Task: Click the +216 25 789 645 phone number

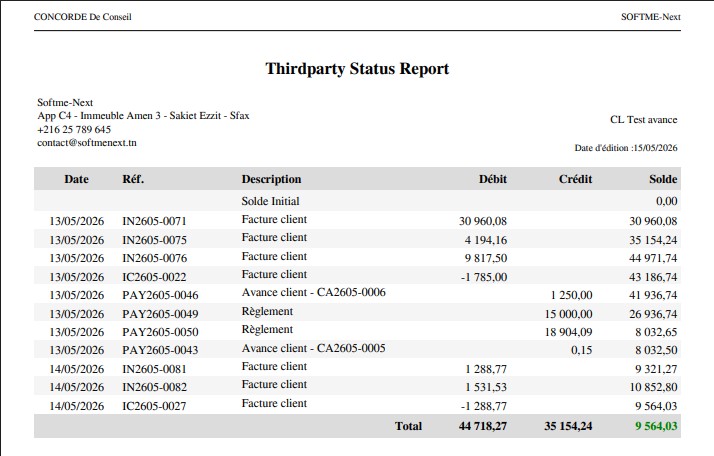Action: 74,129
